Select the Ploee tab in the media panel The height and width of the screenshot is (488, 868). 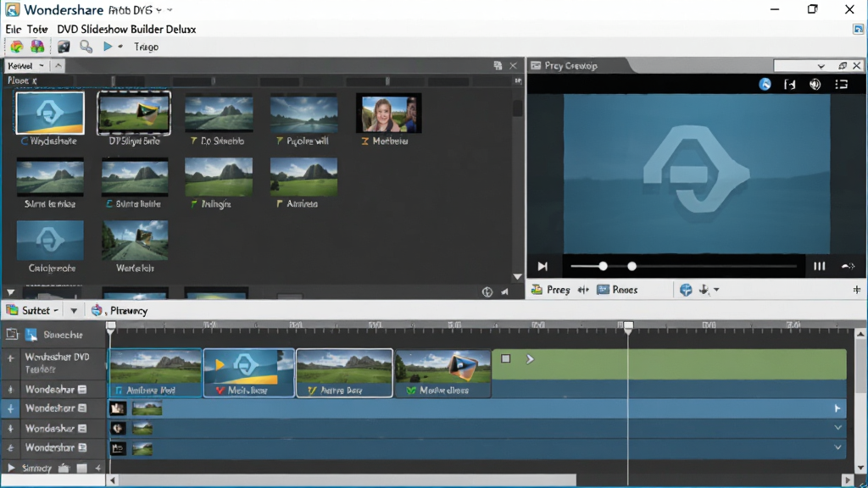point(22,80)
